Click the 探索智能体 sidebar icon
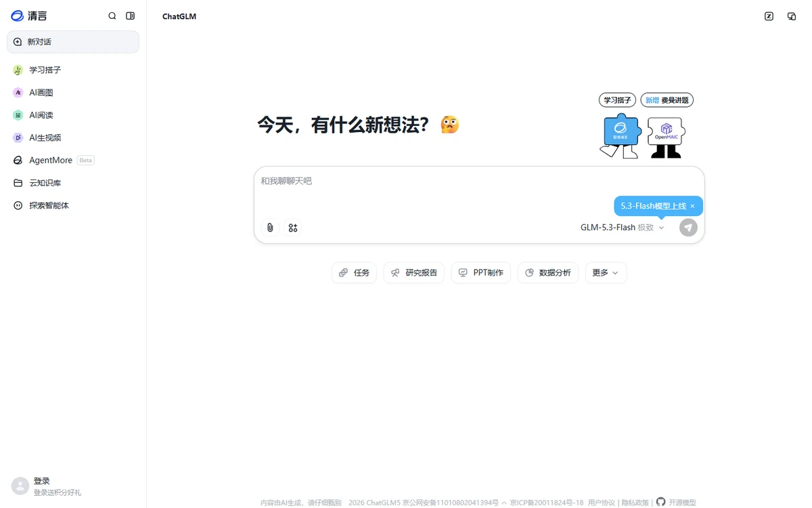812x508 pixels. [x=18, y=205]
